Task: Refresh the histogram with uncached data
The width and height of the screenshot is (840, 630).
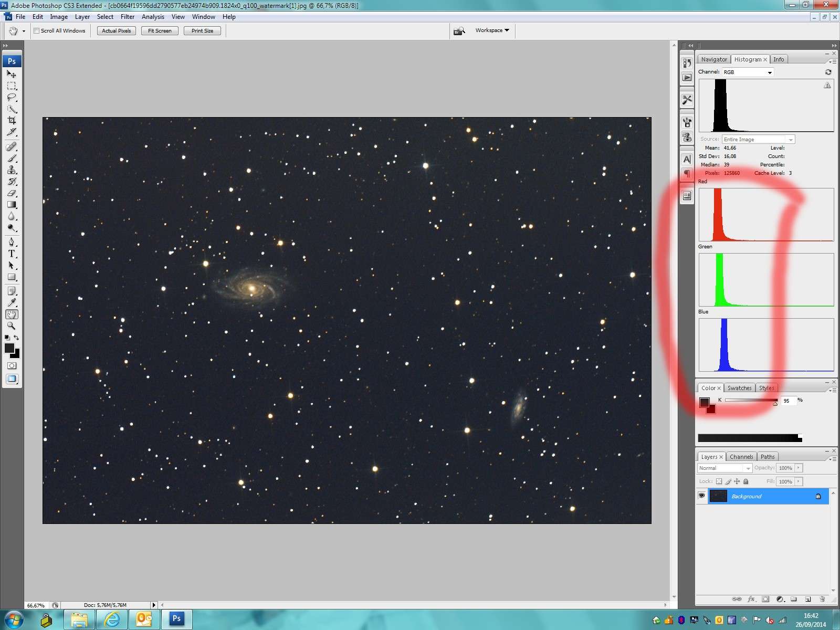Action: click(828, 72)
